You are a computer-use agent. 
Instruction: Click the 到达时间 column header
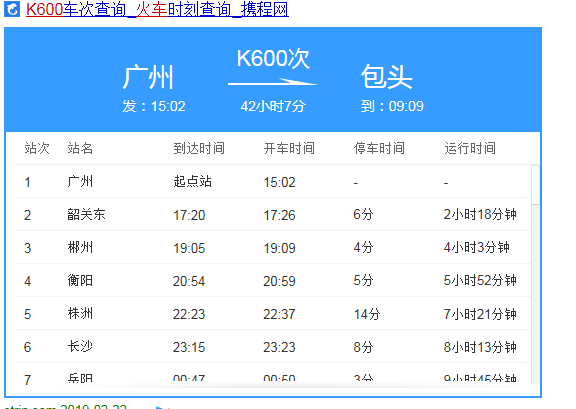coord(199,148)
